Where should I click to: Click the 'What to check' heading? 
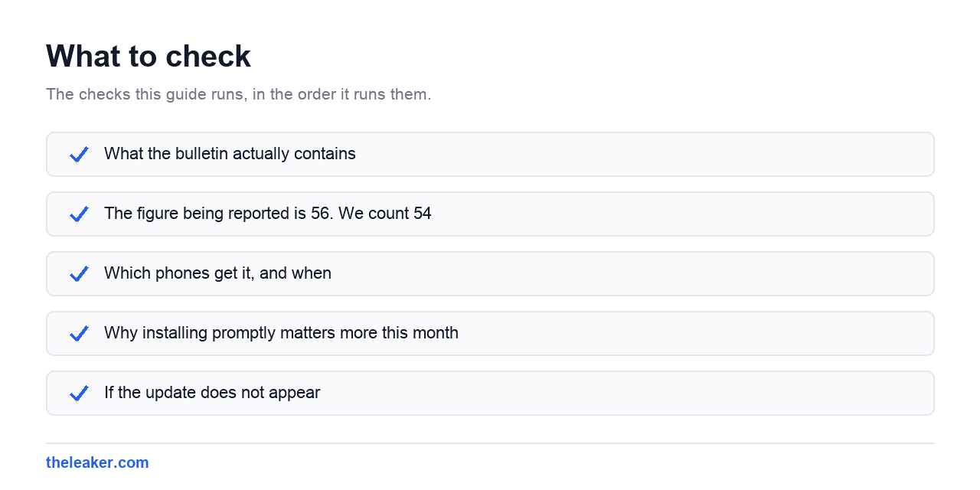pyautogui.click(x=149, y=57)
